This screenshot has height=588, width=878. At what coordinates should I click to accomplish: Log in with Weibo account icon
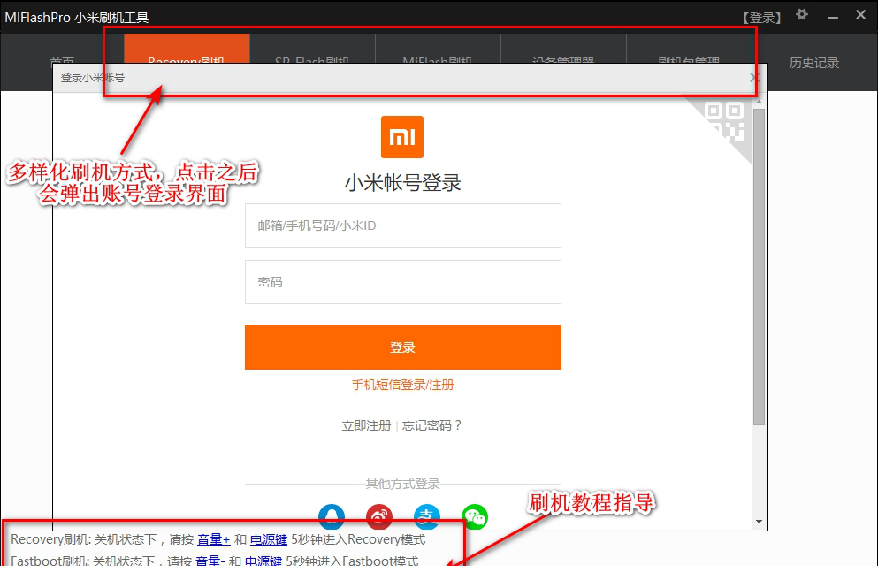pos(379,516)
